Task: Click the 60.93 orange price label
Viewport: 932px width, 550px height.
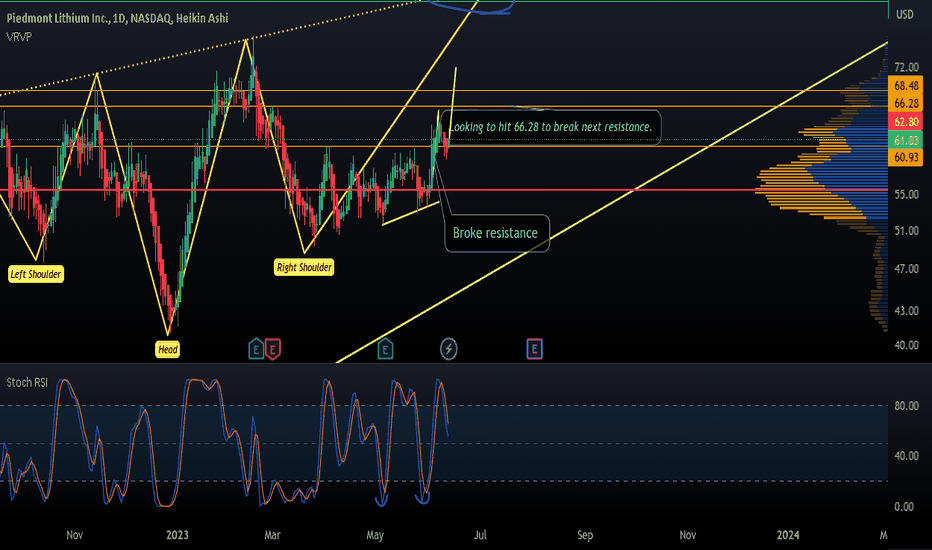Action: click(906, 157)
